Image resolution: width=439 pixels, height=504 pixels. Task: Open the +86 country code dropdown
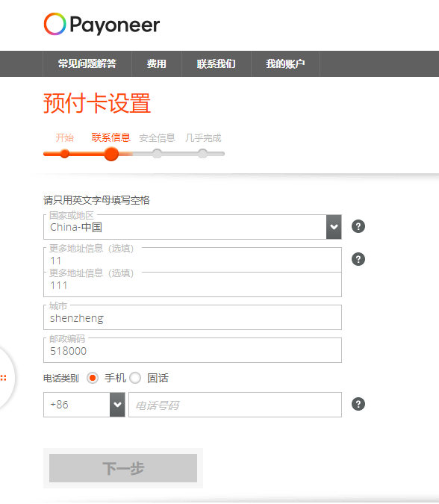[84, 405]
